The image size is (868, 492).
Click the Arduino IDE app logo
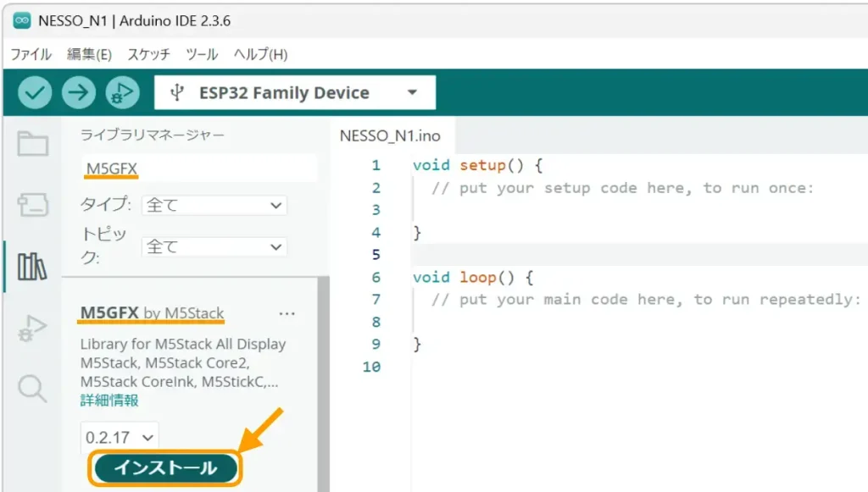click(23, 21)
